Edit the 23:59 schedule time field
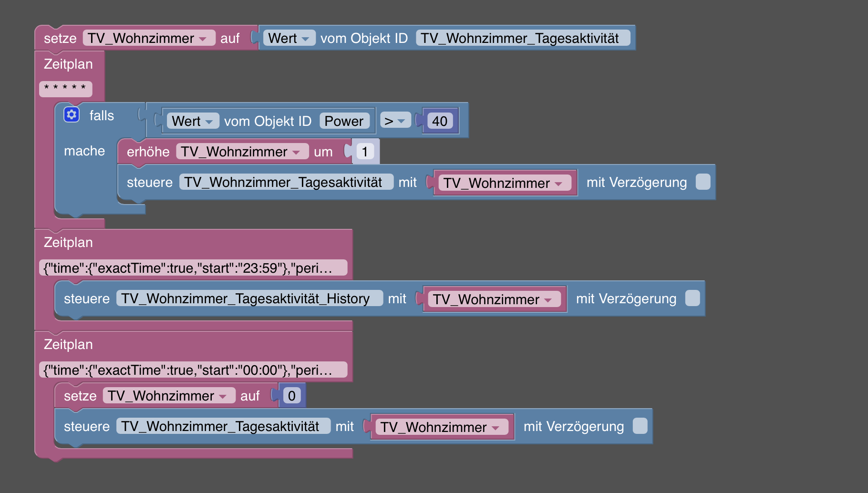This screenshot has height=493, width=868. coord(193,268)
